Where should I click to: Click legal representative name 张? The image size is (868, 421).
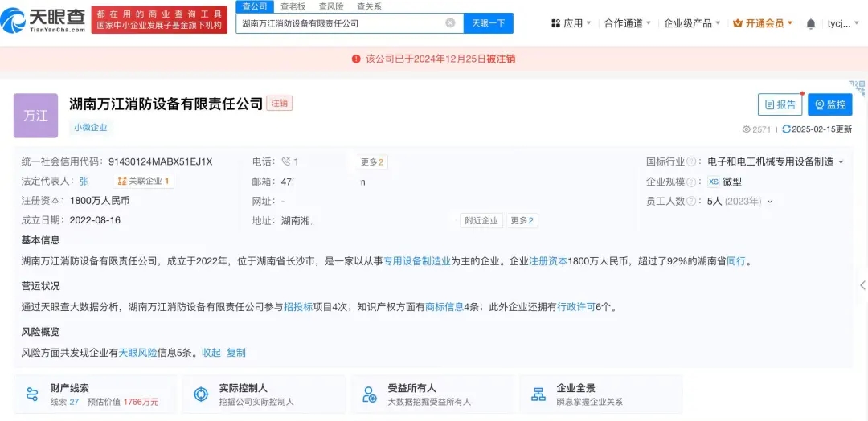click(x=84, y=181)
